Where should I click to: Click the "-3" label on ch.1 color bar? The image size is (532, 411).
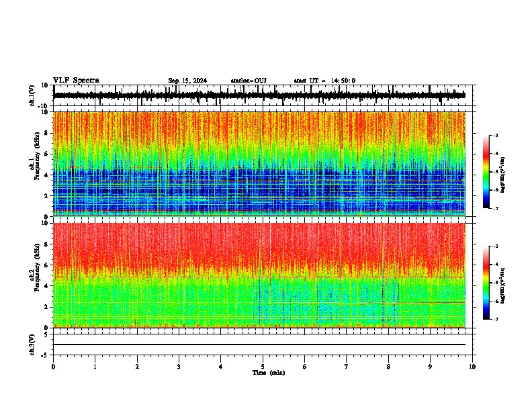click(495, 136)
